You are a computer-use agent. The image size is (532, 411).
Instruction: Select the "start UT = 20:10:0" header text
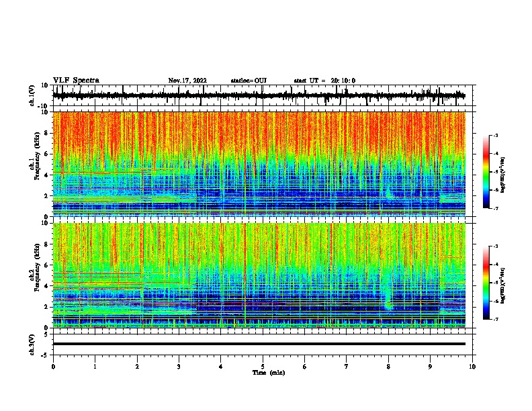pyautogui.click(x=324, y=81)
